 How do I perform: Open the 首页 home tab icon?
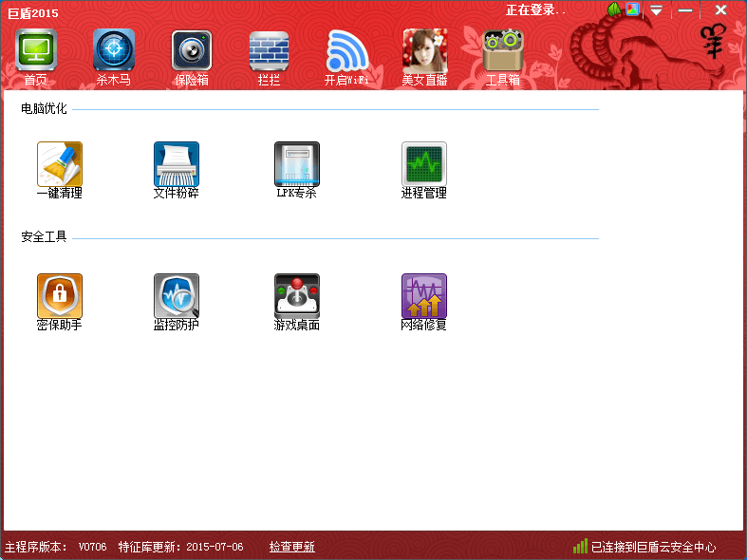pyautogui.click(x=36, y=50)
